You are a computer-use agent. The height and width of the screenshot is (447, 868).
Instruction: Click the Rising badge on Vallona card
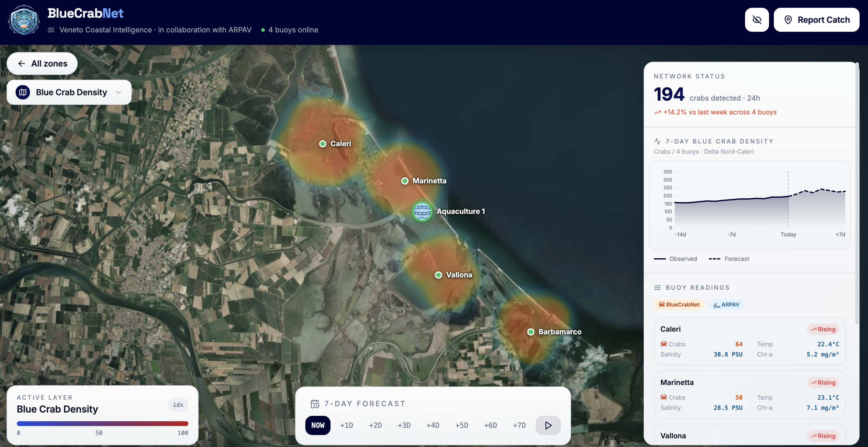(823, 436)
